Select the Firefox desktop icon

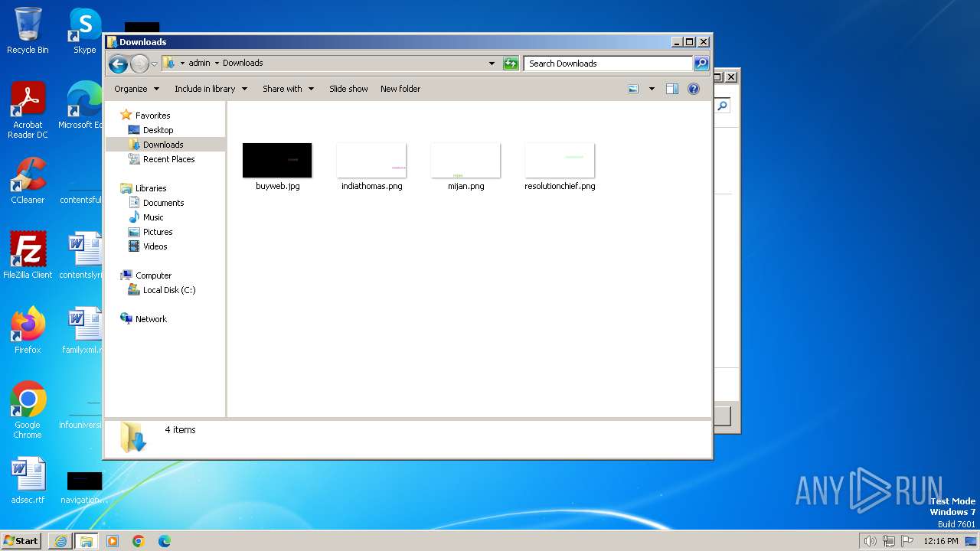coord(28,330)
